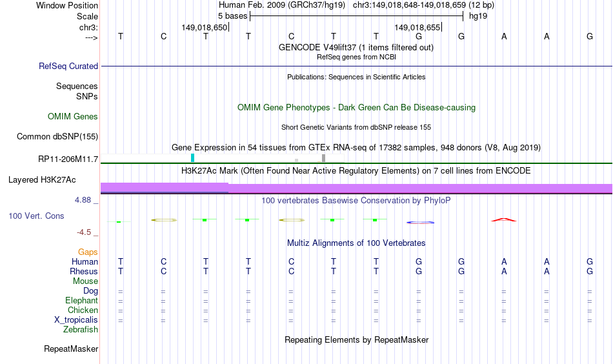
Task: Click the RefSeq Curated track label
Action: (68, 66)
